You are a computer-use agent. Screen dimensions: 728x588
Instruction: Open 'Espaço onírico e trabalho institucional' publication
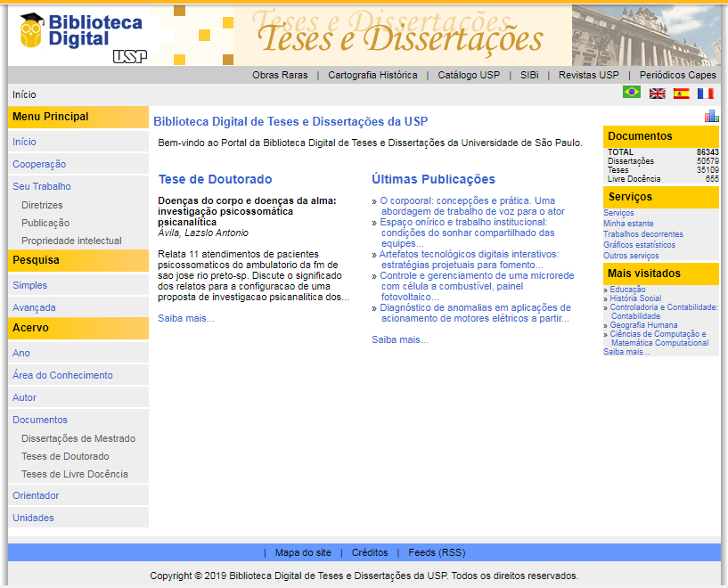point(467,233)
